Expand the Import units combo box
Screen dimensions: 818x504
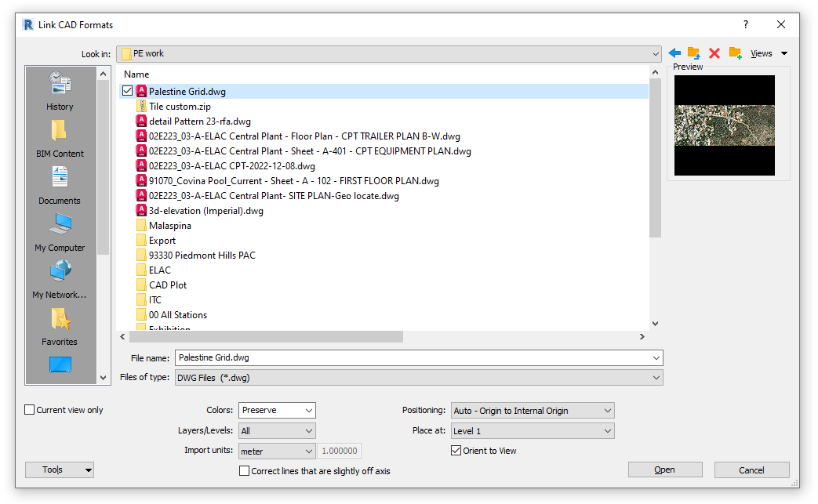276,451
